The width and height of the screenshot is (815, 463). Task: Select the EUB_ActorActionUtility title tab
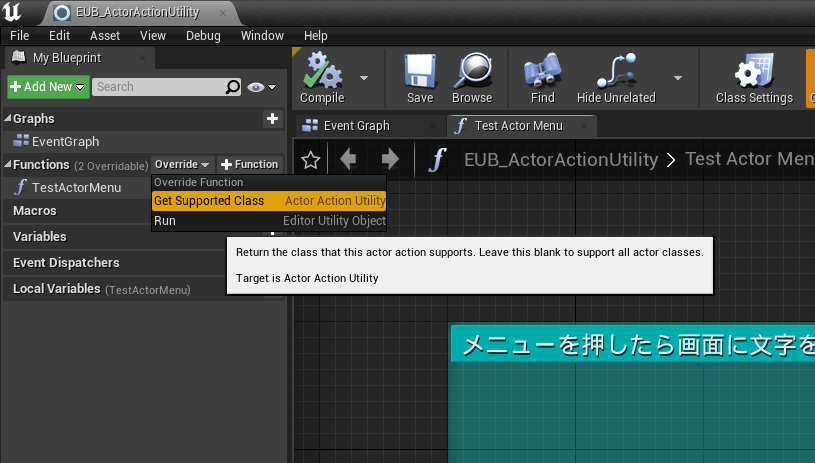coord(138,12)
